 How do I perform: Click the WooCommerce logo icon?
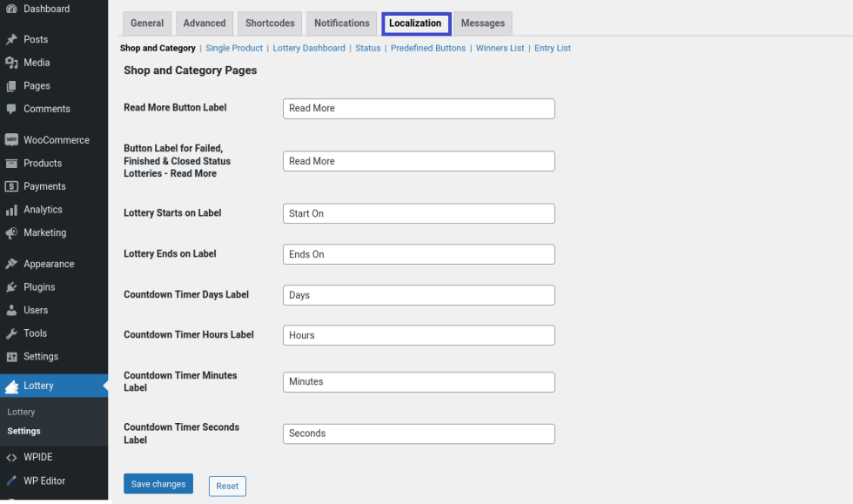point(11,140)
